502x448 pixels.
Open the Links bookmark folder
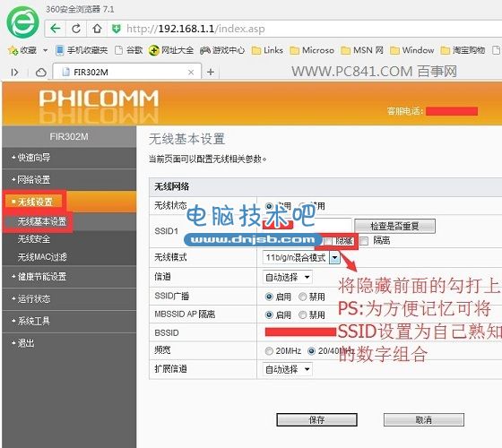267,50
